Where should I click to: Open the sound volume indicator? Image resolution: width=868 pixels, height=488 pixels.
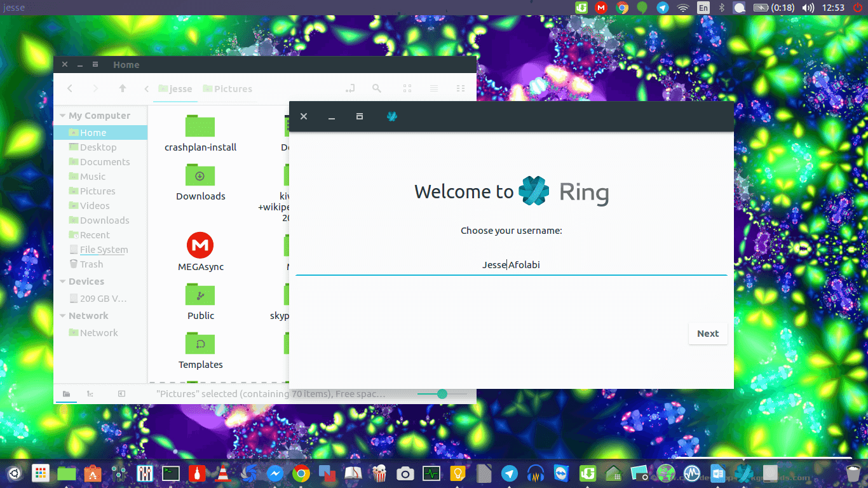[x=808, y=8]
